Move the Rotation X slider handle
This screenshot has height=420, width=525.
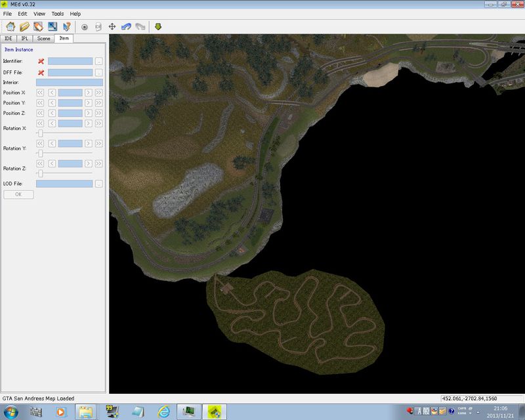pyautogui.click(x=41, y=133)
